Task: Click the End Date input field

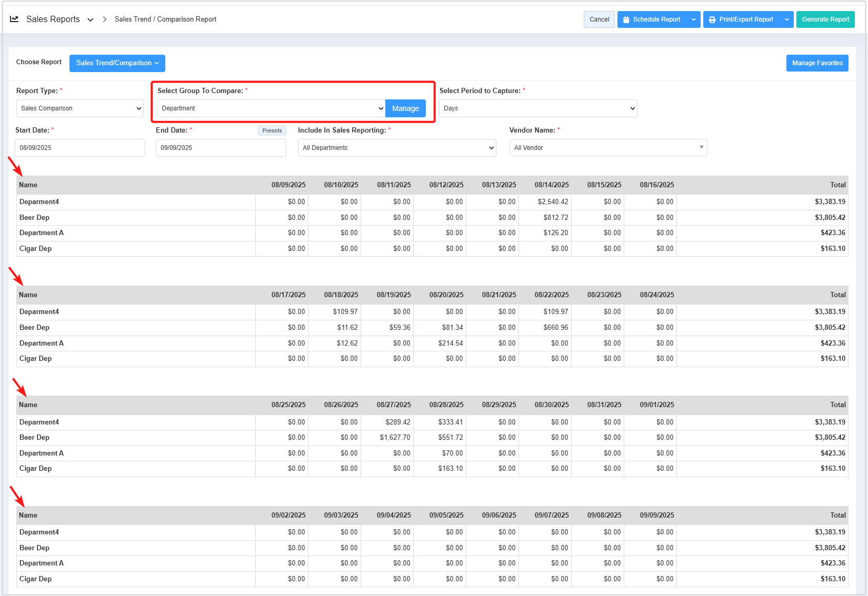Action: pyautogui.click(x=221, y=148)
